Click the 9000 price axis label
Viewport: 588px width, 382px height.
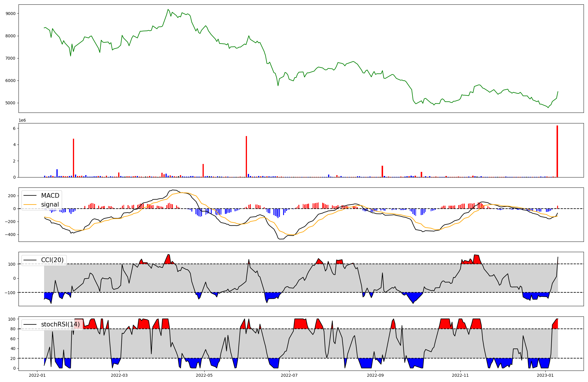click(x=11, y=14)
